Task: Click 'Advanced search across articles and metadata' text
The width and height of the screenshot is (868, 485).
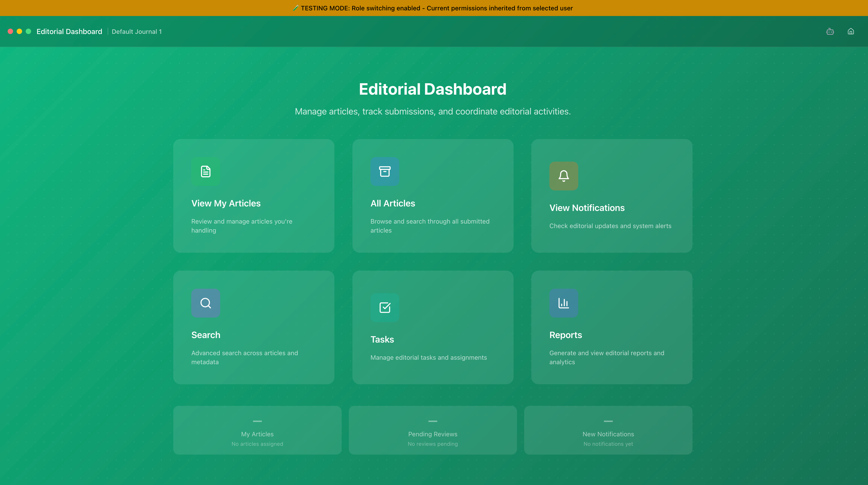Action: [245, 357]
